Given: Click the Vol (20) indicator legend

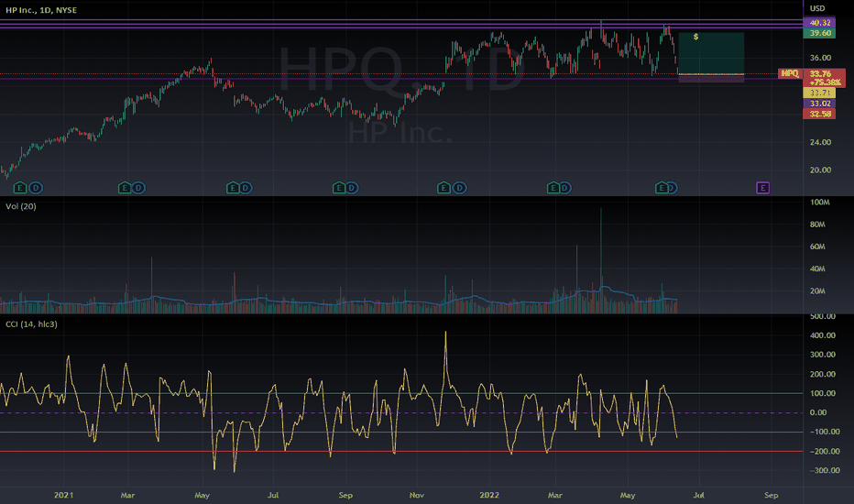Looking at the screenshot, I should [21, 206].
